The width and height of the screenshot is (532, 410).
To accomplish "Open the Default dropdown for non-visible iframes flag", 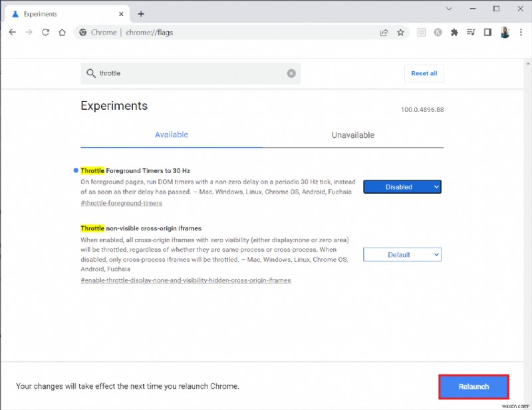I will click(402, 254).
